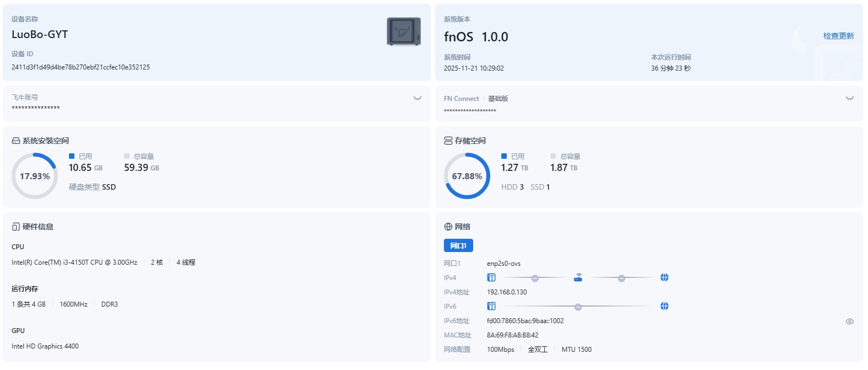Click the 基础版 label next to FN Connect
The image size is (868, 370).
click(498, 99)
